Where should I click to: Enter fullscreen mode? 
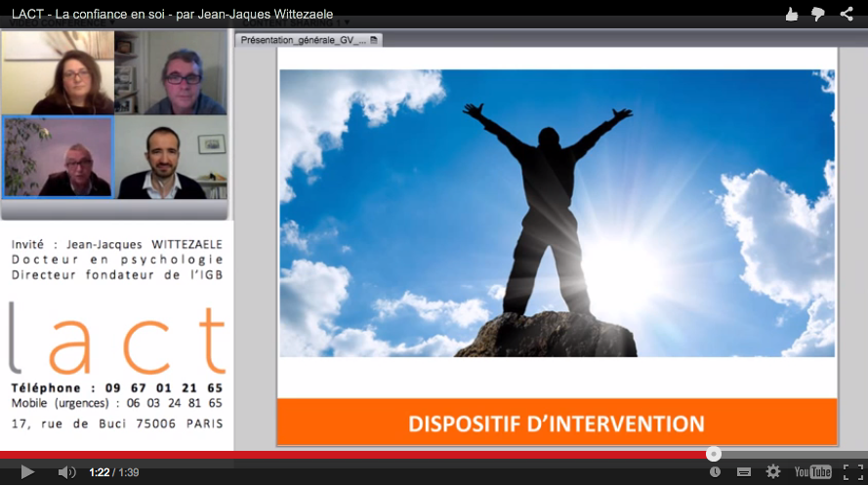pos(852,472)
